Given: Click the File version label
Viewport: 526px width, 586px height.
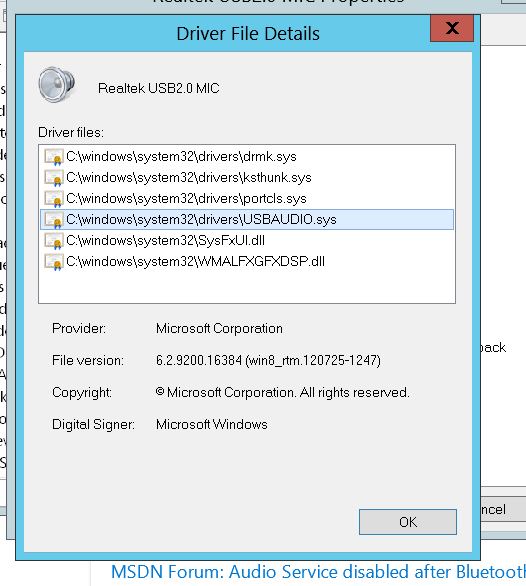Looking at the screenshot, I should click(x=88, y=360).
